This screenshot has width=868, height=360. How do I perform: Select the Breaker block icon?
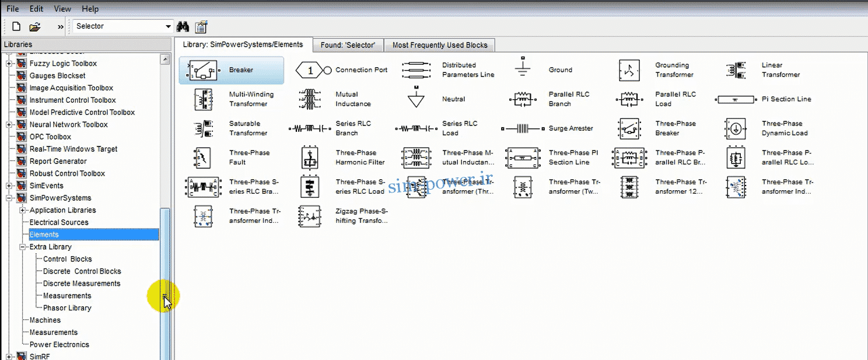(202, 71)
